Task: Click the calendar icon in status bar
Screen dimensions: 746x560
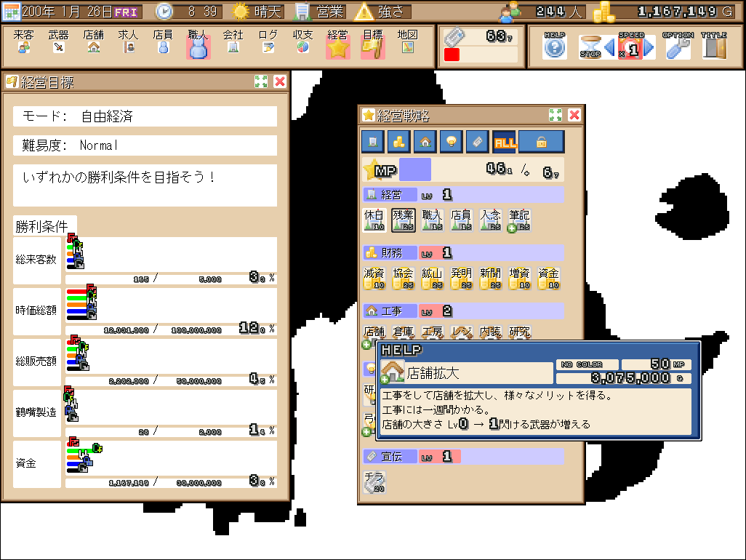Action: [x=12, y=12]
